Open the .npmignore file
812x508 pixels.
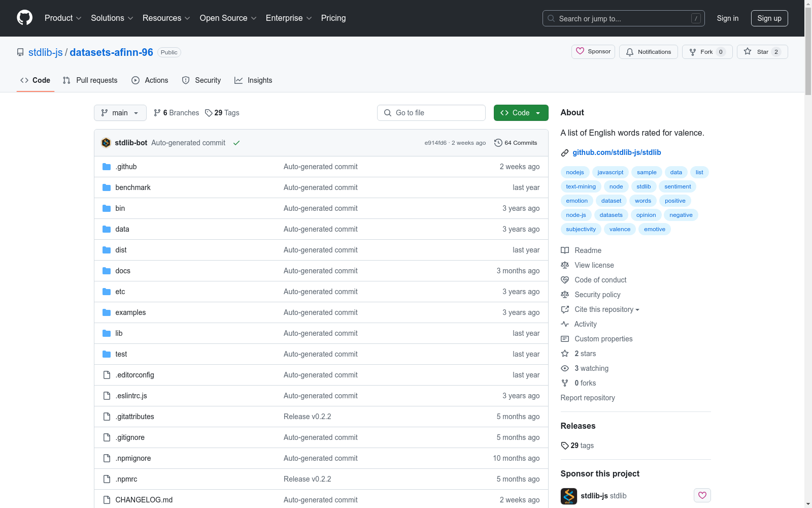tap(133, 458)
